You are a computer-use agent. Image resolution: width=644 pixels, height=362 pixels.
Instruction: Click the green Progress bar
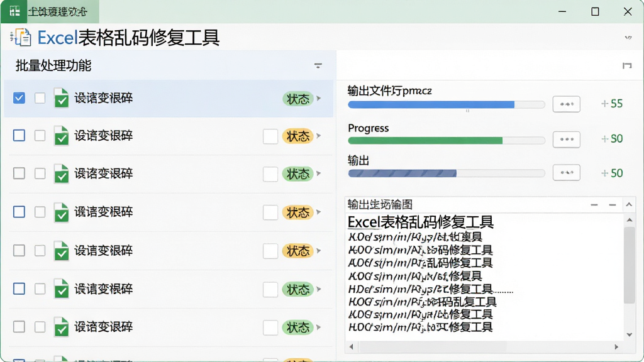click(x=447, y=140)
